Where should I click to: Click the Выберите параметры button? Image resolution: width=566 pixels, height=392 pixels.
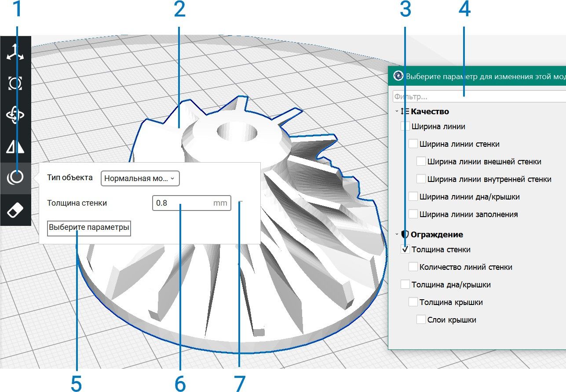coord(89,228)
